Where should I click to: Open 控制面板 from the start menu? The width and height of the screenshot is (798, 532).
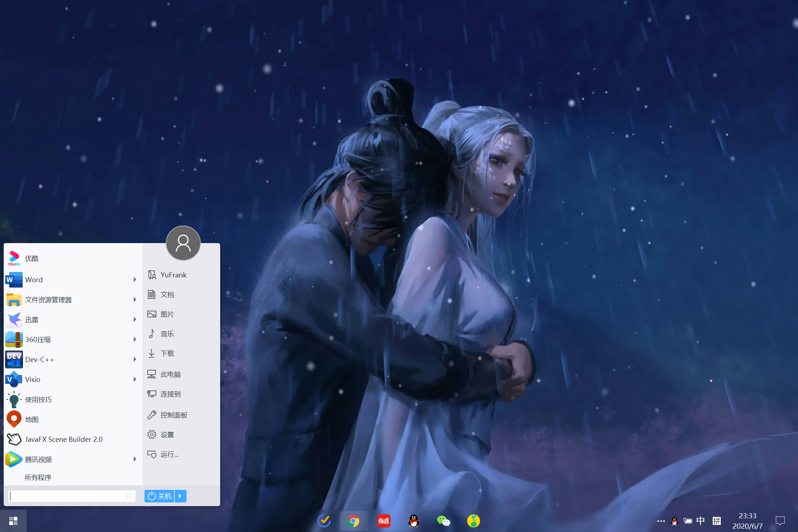(174, 415)
